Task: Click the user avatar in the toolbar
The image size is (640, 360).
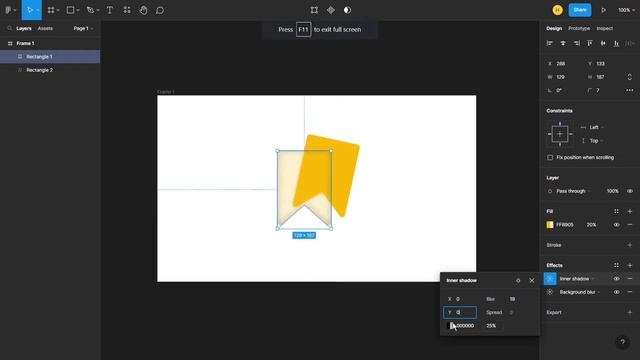Action: tap(558, 10)
